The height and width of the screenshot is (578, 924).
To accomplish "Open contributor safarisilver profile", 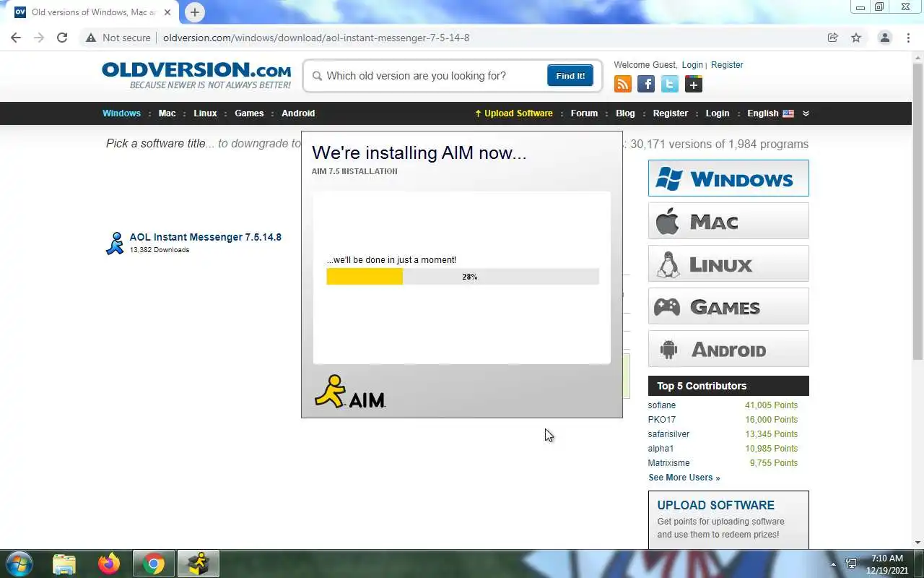I will click(x=668, y=434).
